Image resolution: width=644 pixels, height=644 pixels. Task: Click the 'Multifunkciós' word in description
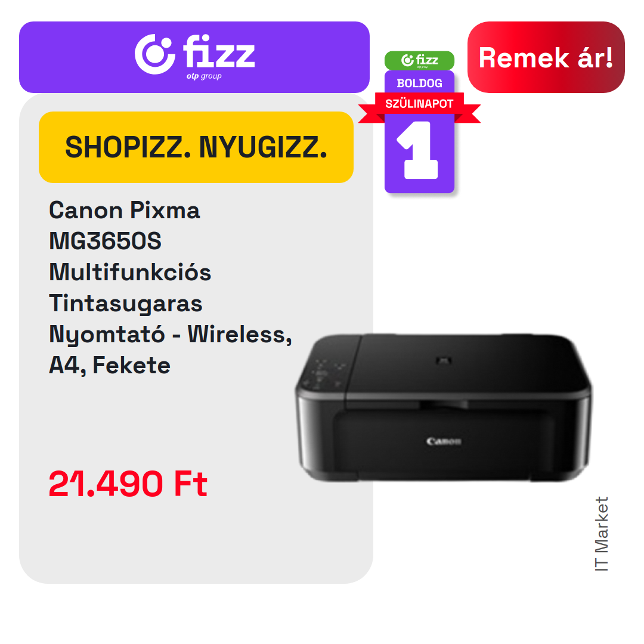coord(130,272)
